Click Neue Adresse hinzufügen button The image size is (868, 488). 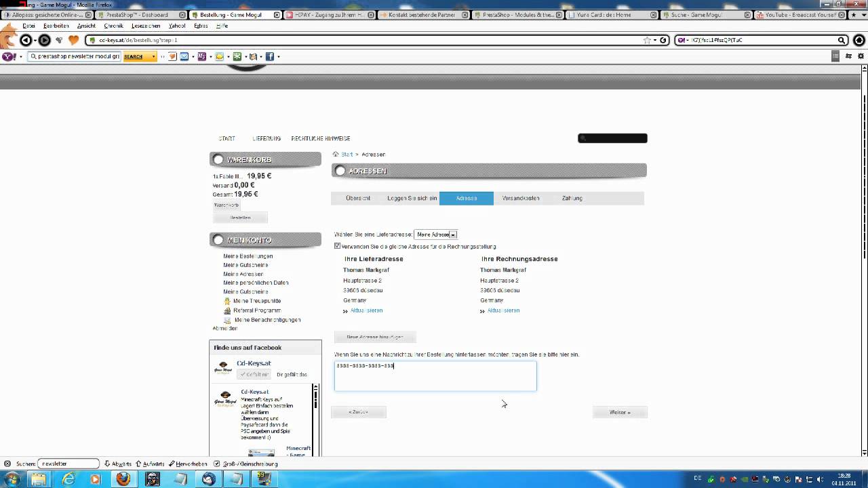375,337
